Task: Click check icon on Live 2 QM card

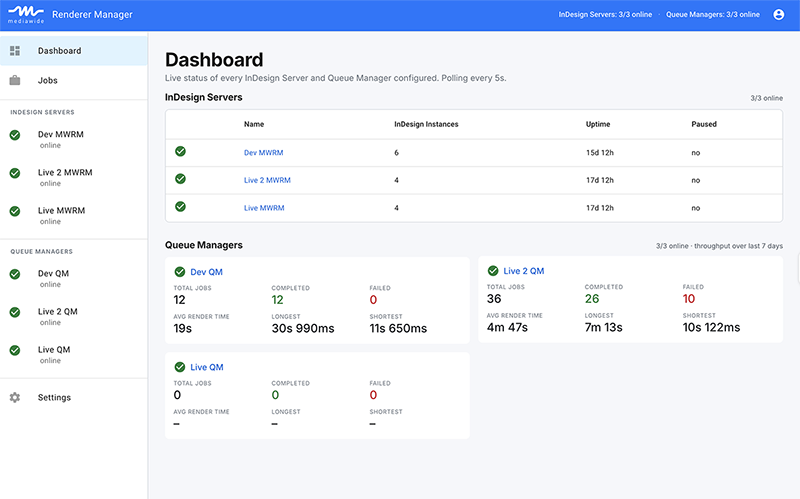Action: [x=493, y=270]
